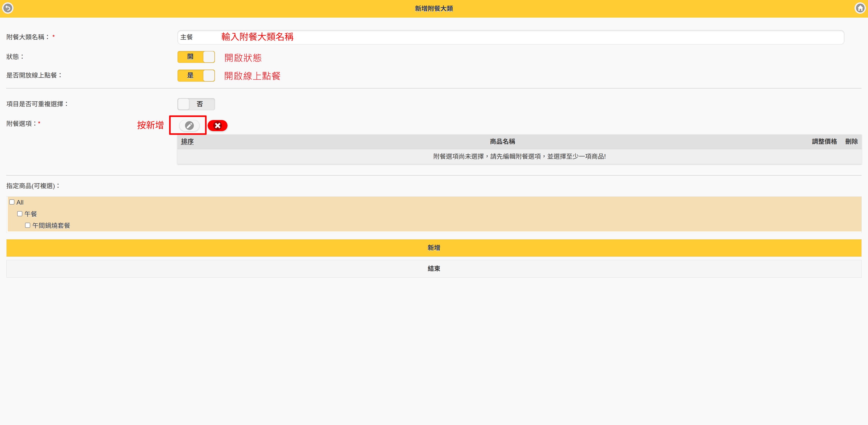Viewport: 868px width, 425px height.
Task: Check the 午間鍋燒套餐 checkbox
Action: [28, 225]
